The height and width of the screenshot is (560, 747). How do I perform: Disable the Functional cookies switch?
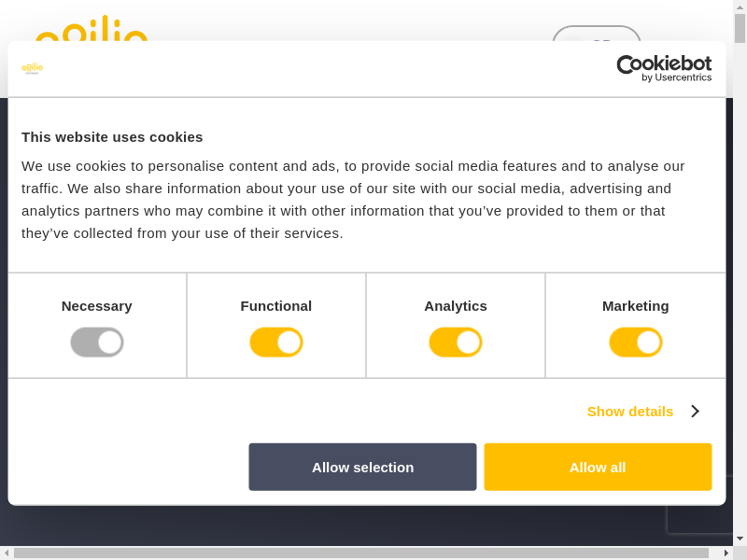click(x=276, y=343)
